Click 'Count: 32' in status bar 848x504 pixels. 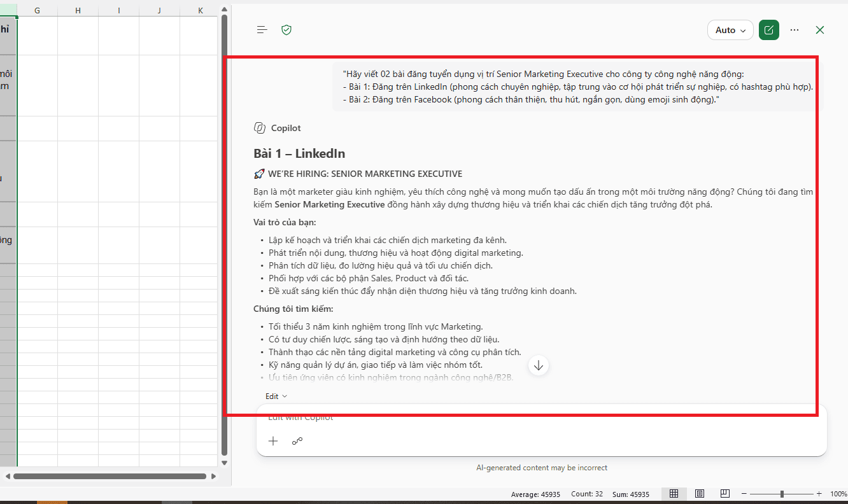pos(587,494)
